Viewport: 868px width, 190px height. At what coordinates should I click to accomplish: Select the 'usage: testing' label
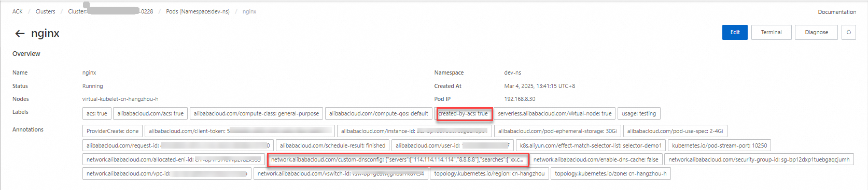click(639, 113)
